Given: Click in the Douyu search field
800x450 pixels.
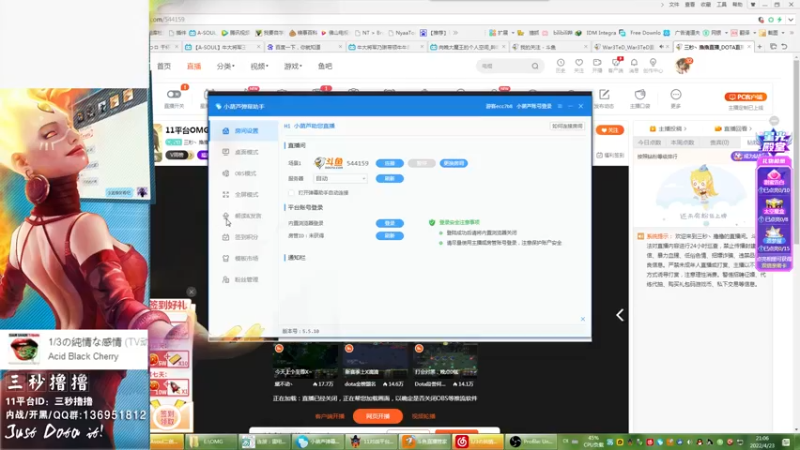Looking at the screenshot, I should (505, 66).
